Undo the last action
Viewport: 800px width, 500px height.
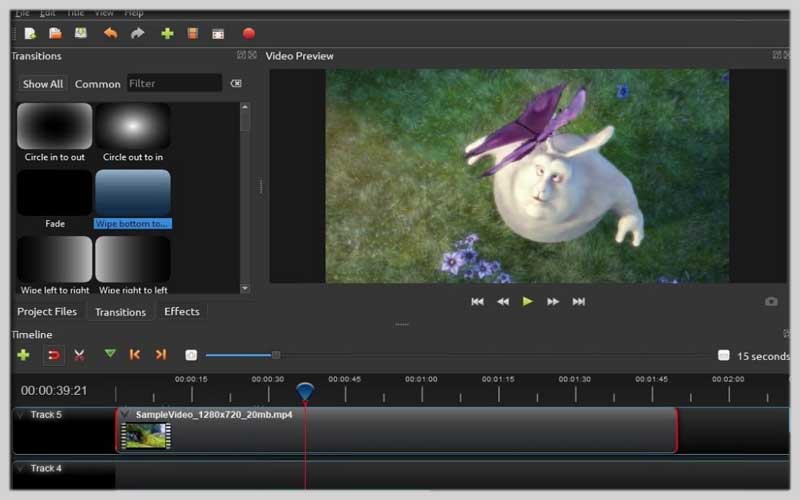(110, 34)
